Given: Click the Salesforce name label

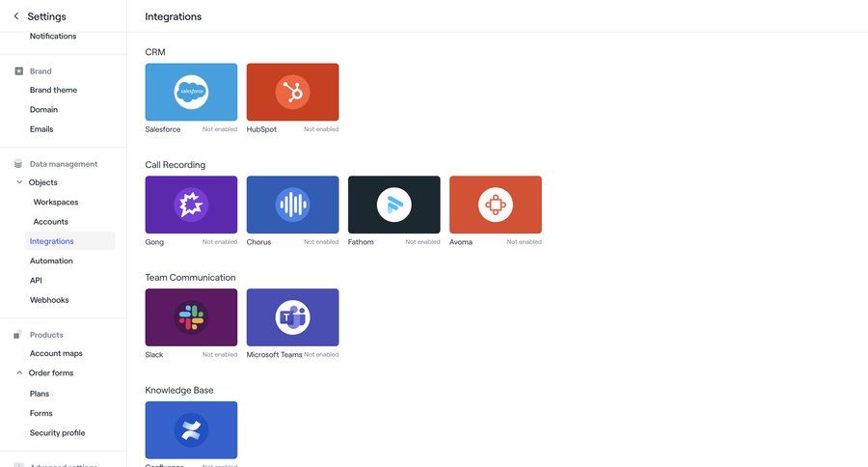Looking at the screenshot, I should point(163,129).
